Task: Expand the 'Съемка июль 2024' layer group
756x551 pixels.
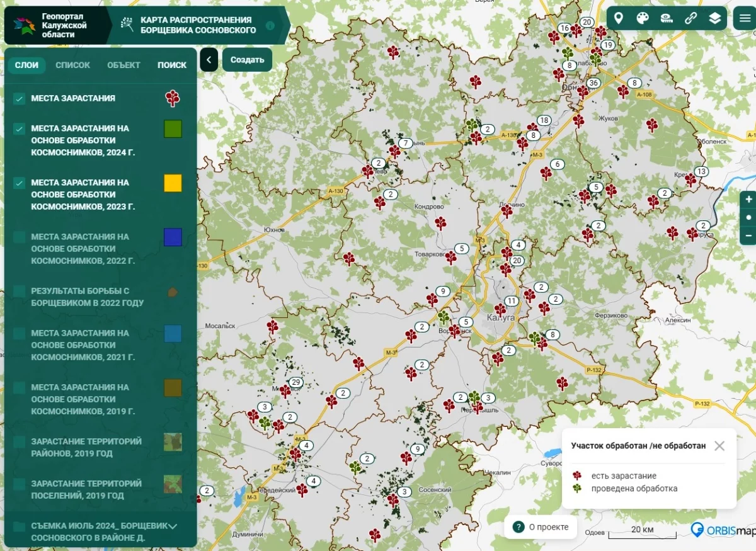Action: point(173,526)
